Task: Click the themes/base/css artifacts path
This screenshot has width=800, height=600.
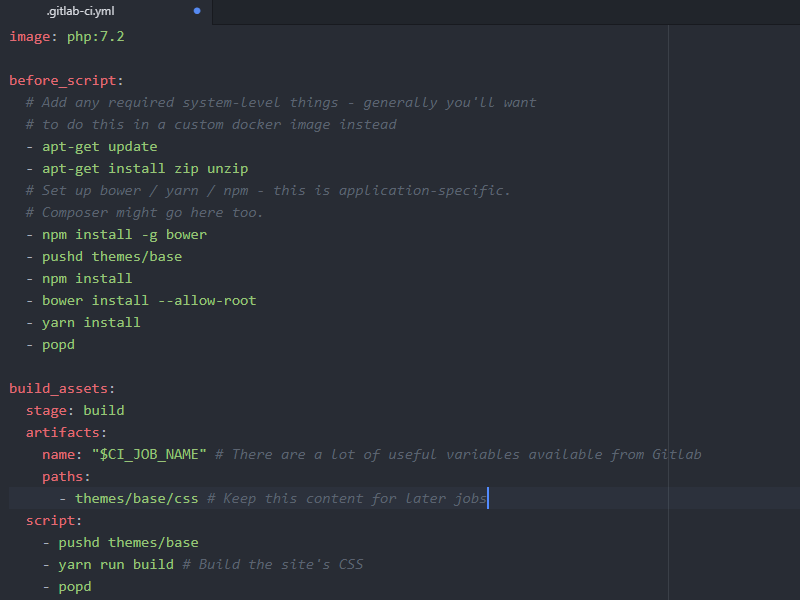Action: click(135, 498)
